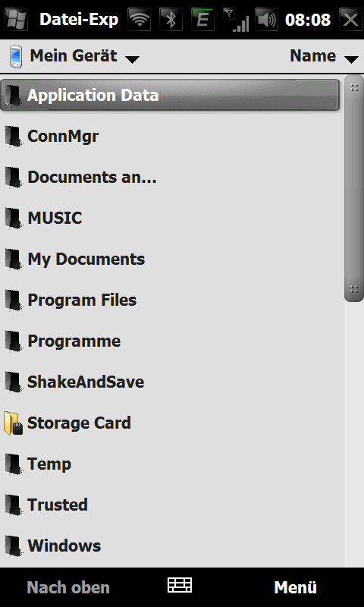
Task: Tap the Nach oben softkey
Action: 68,587
